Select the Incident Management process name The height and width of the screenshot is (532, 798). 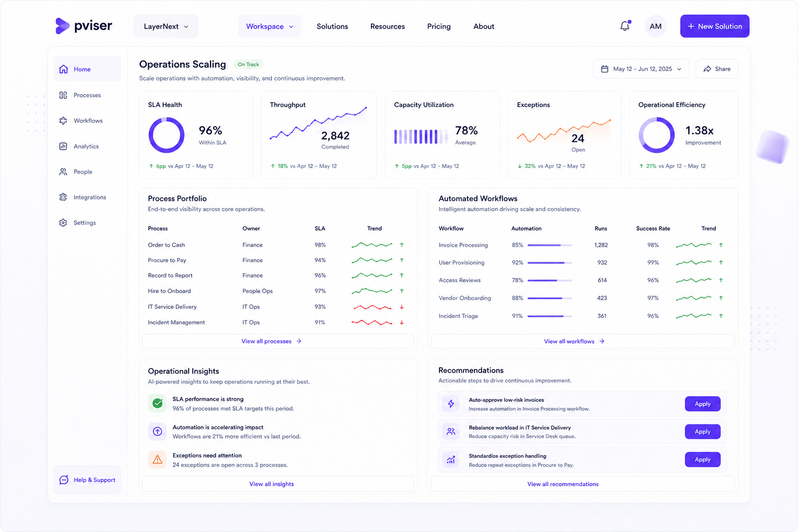176,323
